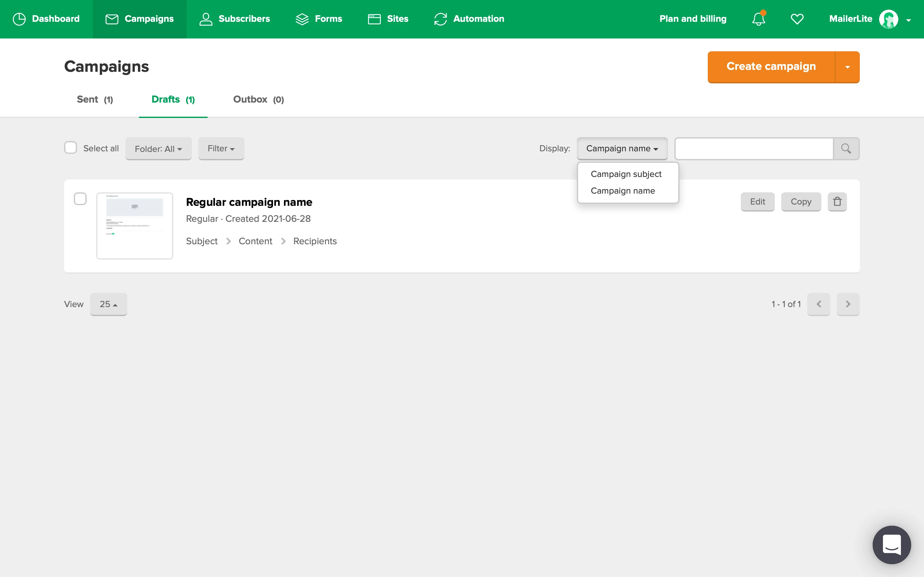
Task: Switch to the Sent tab
Action: point(95,100)
